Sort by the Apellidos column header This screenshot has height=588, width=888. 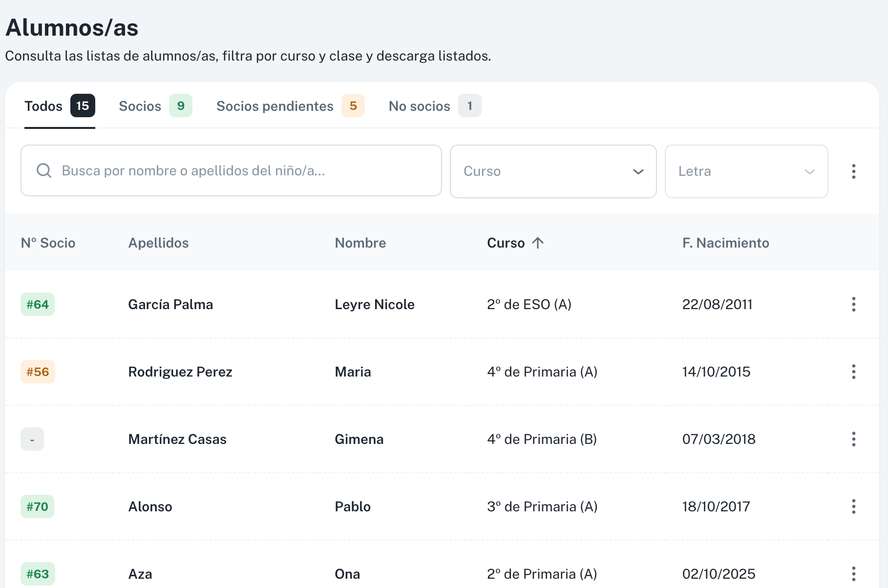158,243
